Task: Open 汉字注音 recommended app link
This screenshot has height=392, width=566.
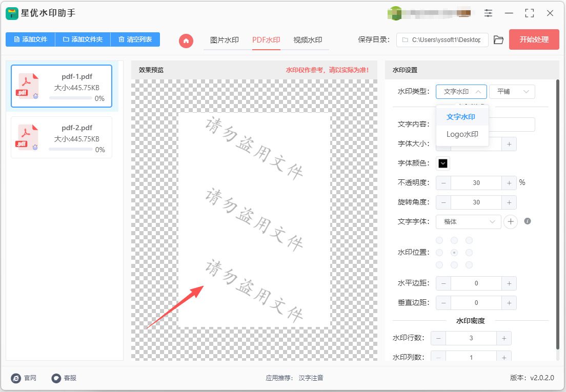Action: [x=311, y=378]
